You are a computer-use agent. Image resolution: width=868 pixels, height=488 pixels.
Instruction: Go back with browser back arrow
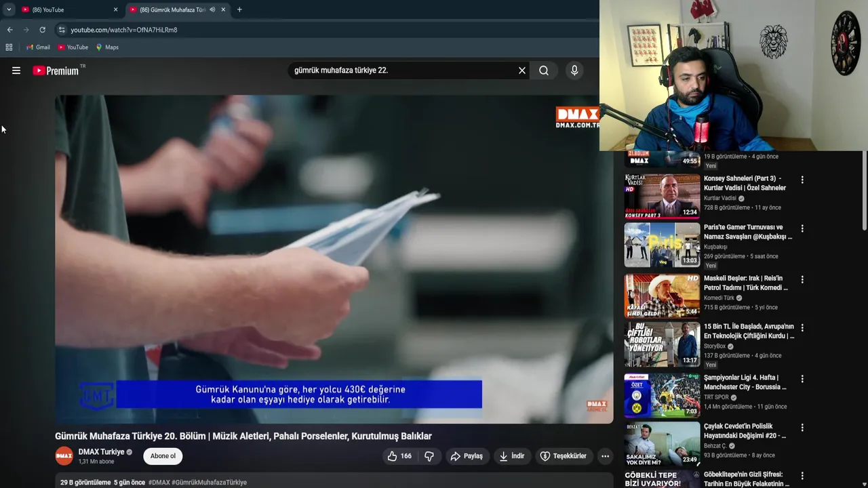(x=9, y=30)
